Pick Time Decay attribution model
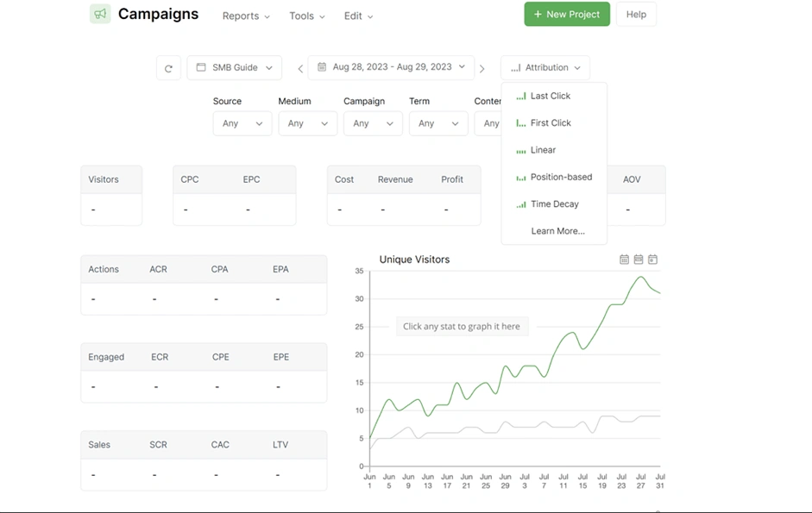 pyautogui.click(x=554, y=204)
